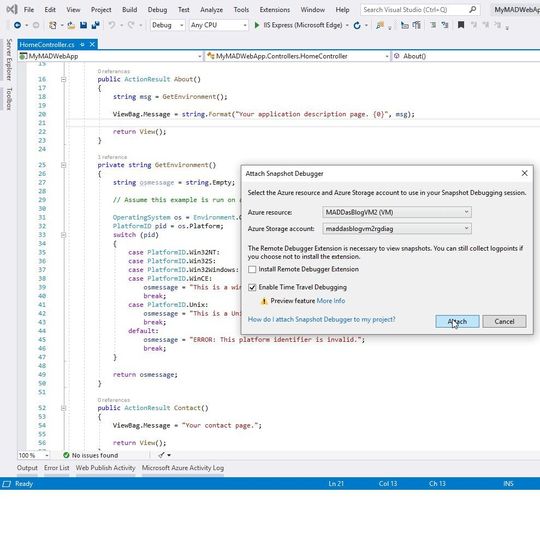Switch to the Output tab
The width and height of the screenshot is (540, 540).
coord(27,468)
